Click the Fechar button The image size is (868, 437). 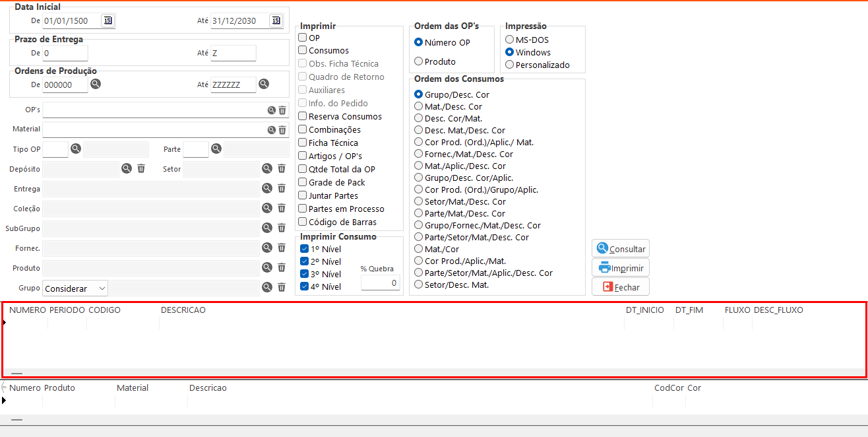[621, 287]
